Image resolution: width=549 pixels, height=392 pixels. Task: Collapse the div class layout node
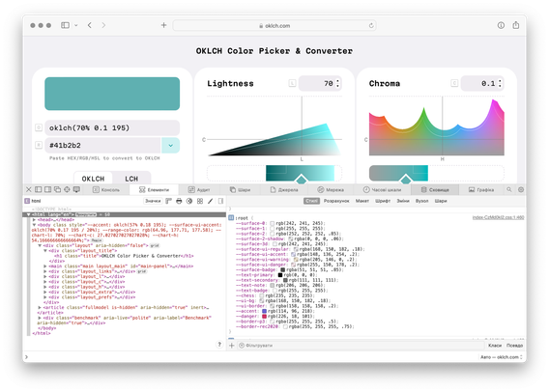[40, 245]
